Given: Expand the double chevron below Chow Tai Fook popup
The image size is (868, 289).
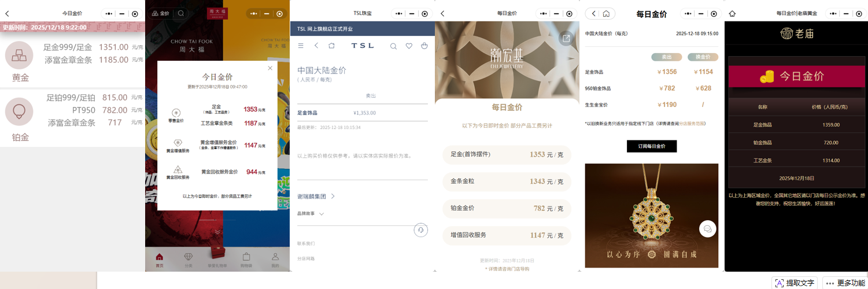Looking at the screenshot, I should pyautogui.click(x=217, y=232).
